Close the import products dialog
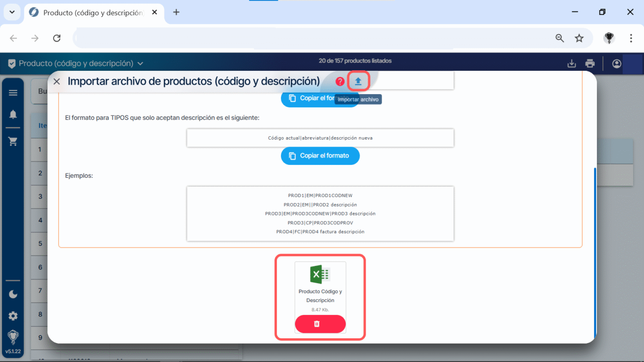The image size is (644, 362). pos(56,81)
